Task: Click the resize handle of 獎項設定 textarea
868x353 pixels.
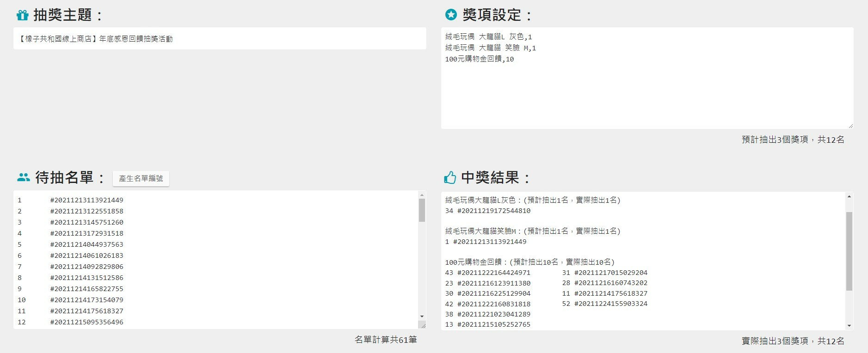Action: click(850, 126)
